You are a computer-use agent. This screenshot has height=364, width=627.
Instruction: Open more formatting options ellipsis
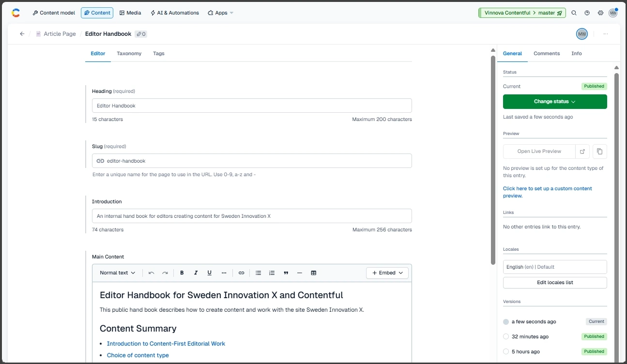(224, 273)
